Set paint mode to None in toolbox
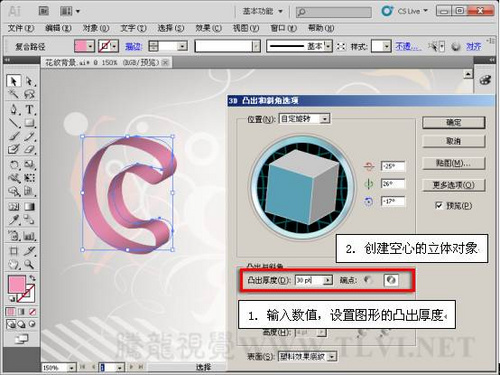 pos(32,312)
